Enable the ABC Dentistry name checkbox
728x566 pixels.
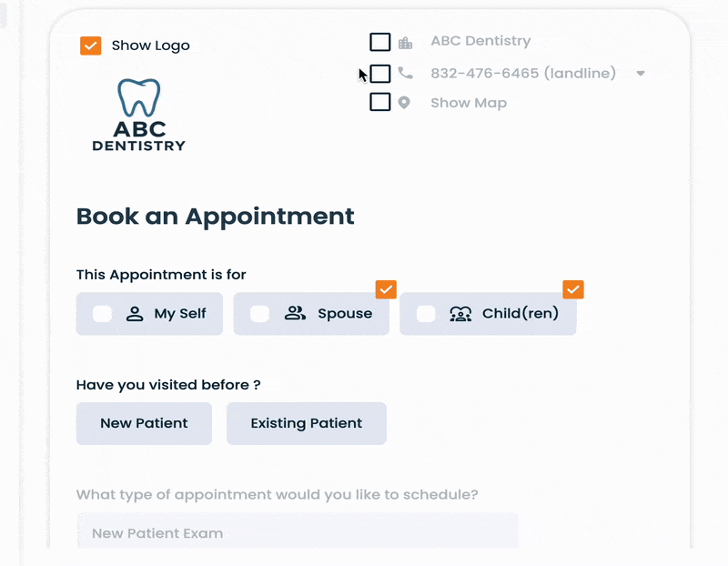[x=380, y=42]
